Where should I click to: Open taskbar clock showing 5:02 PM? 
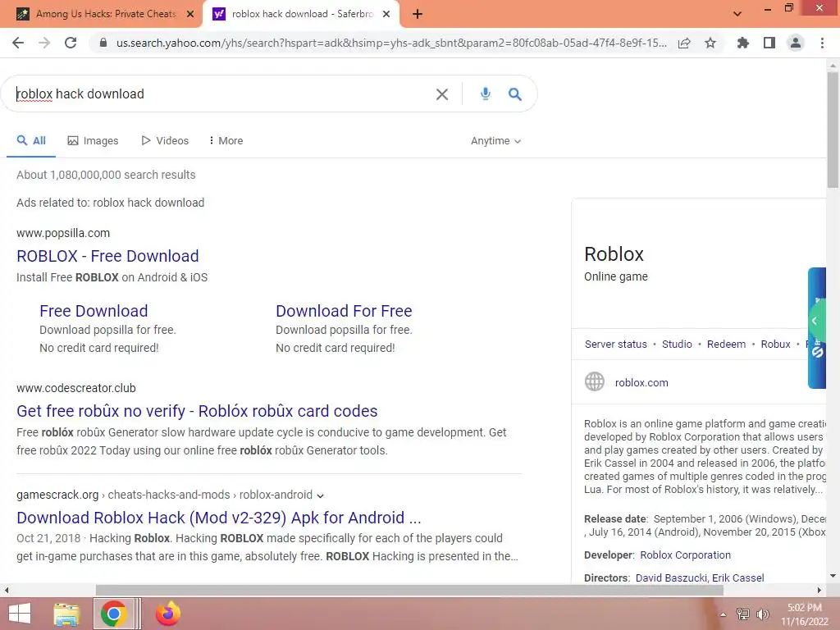coord(804,614)
